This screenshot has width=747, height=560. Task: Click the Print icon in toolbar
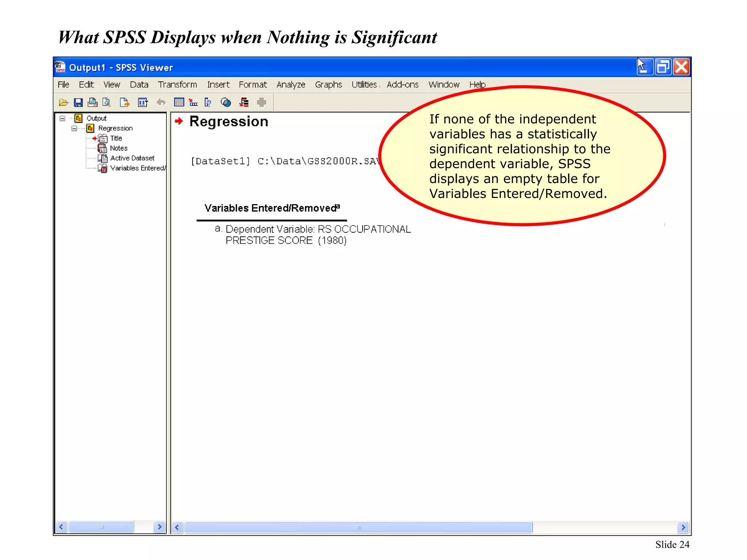93,103
